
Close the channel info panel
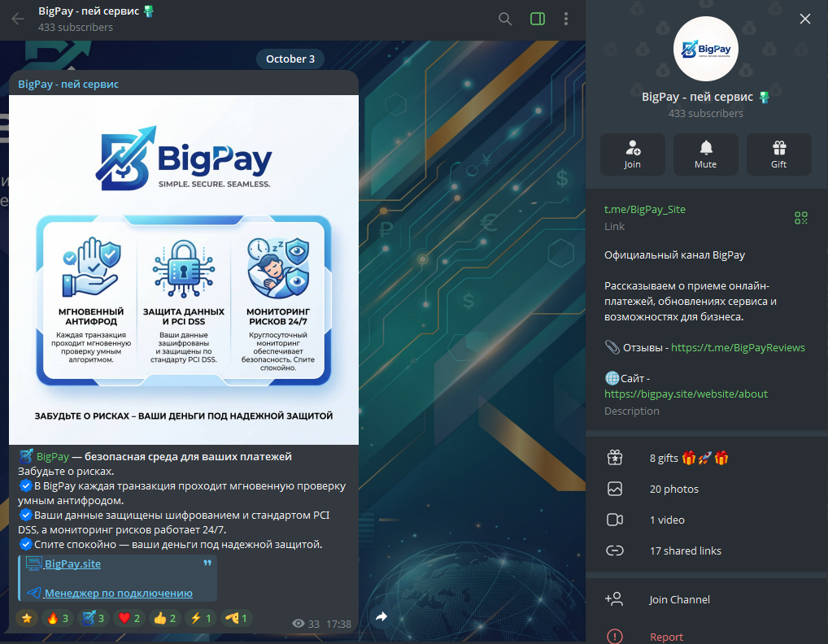pyautogui.click(x=804, y=19)
